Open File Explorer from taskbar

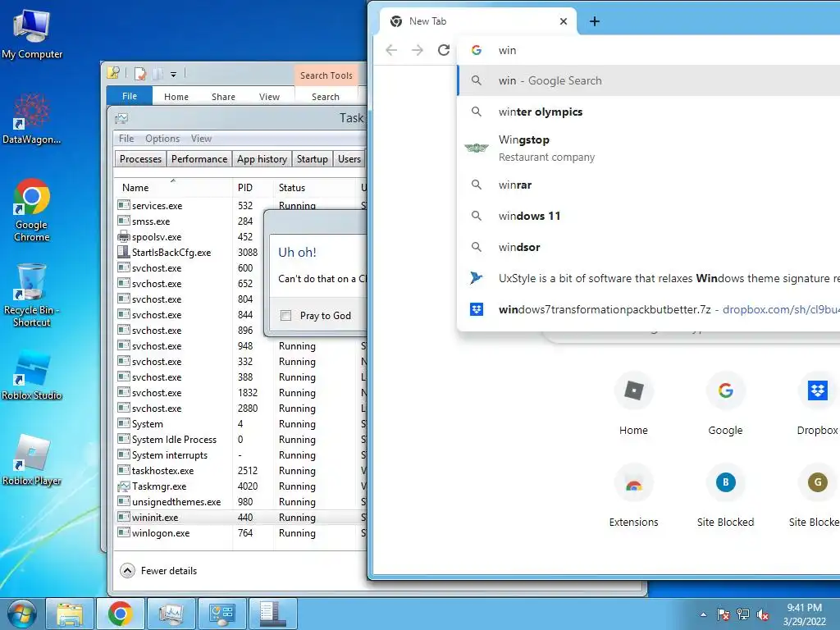70,614
